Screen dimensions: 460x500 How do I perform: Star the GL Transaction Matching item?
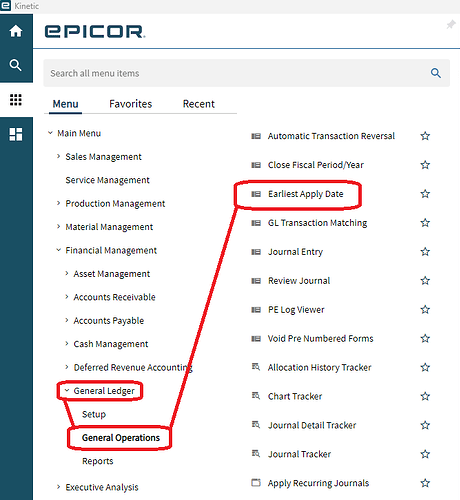pyautogui.click(x=425, y=223)
